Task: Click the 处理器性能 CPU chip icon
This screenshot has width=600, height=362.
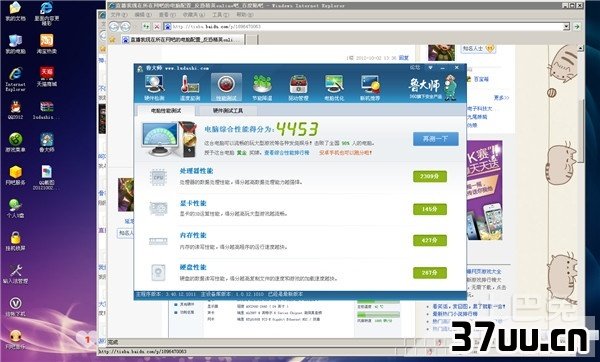Action: click(x=158, y=177)
